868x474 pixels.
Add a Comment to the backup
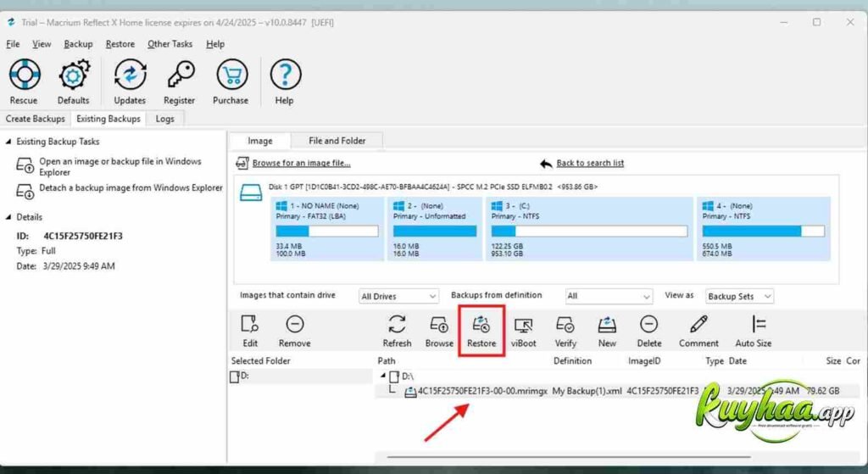click(x=698, y=332)
